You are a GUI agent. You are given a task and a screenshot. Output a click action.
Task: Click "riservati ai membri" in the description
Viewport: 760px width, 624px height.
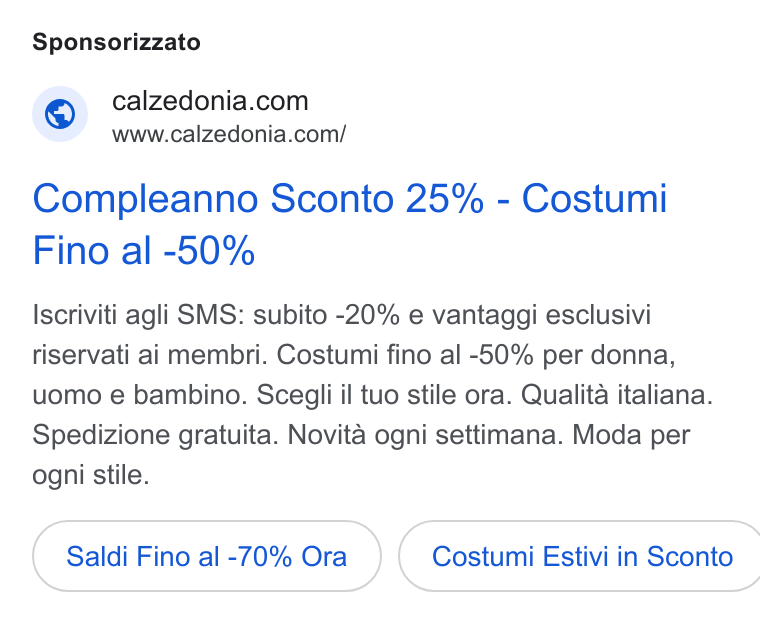click(x=150, y=355)
